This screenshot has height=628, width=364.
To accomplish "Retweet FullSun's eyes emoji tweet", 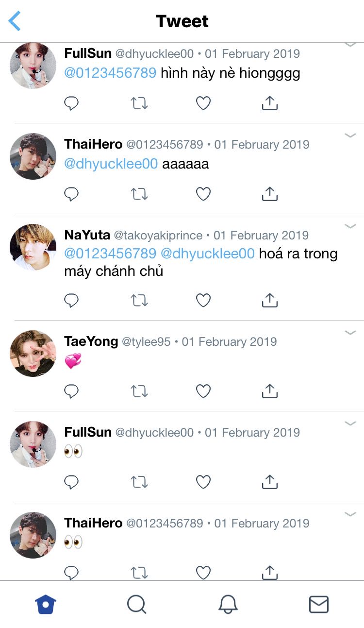I will pos(139,482).
